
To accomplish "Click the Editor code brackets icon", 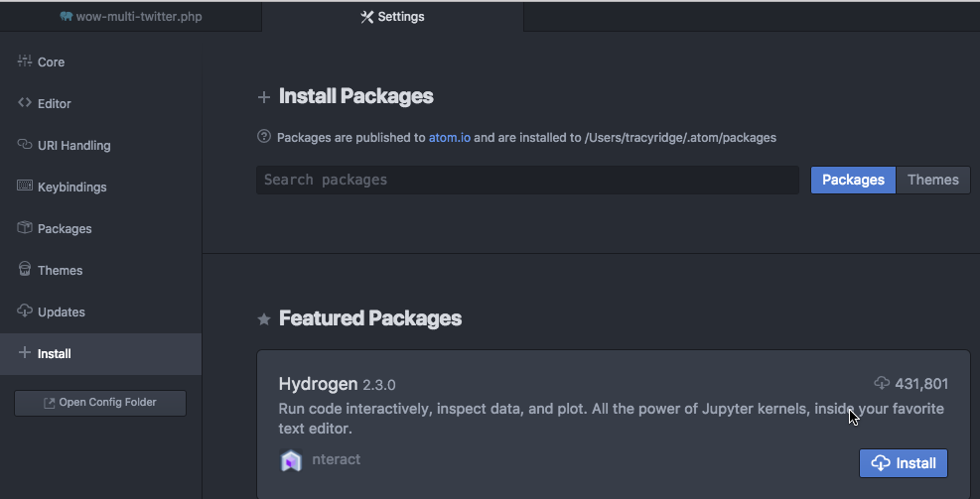I will [25, 103].
